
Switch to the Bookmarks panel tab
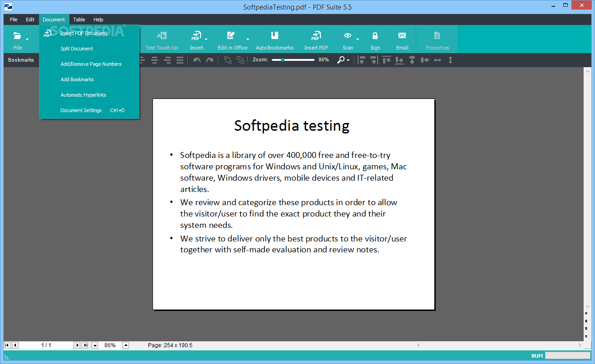pos(21,60)
